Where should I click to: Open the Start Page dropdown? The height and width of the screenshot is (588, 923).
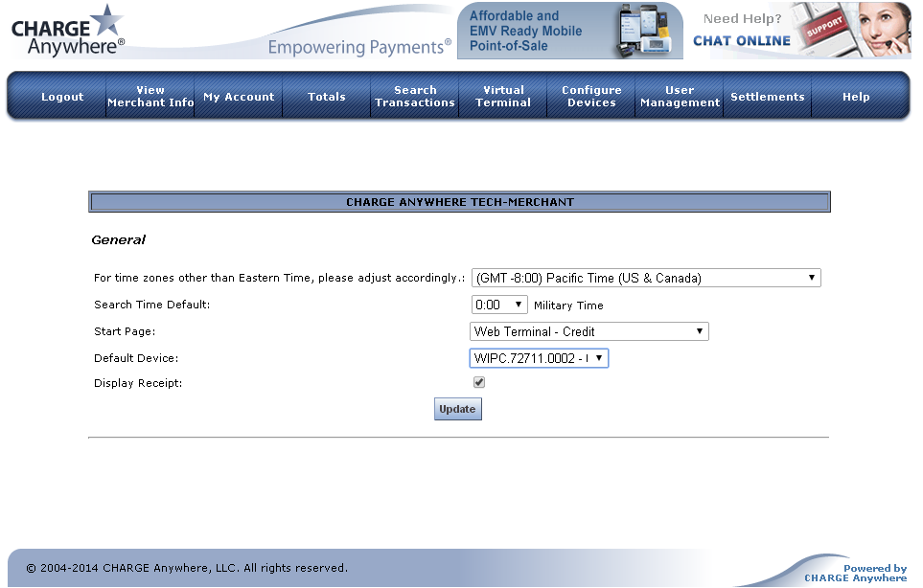(589, 332)
